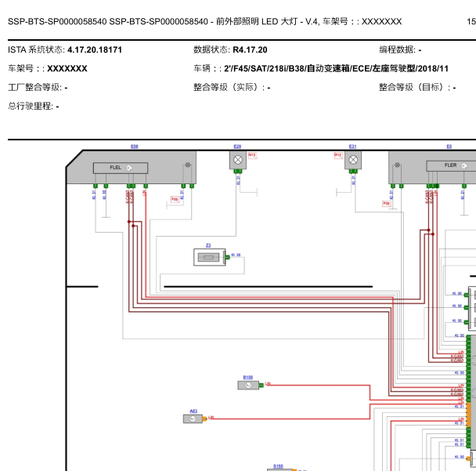Click the 工厂整合等级 label
This screenshot has width=476, height=471.
click(35, 88)
